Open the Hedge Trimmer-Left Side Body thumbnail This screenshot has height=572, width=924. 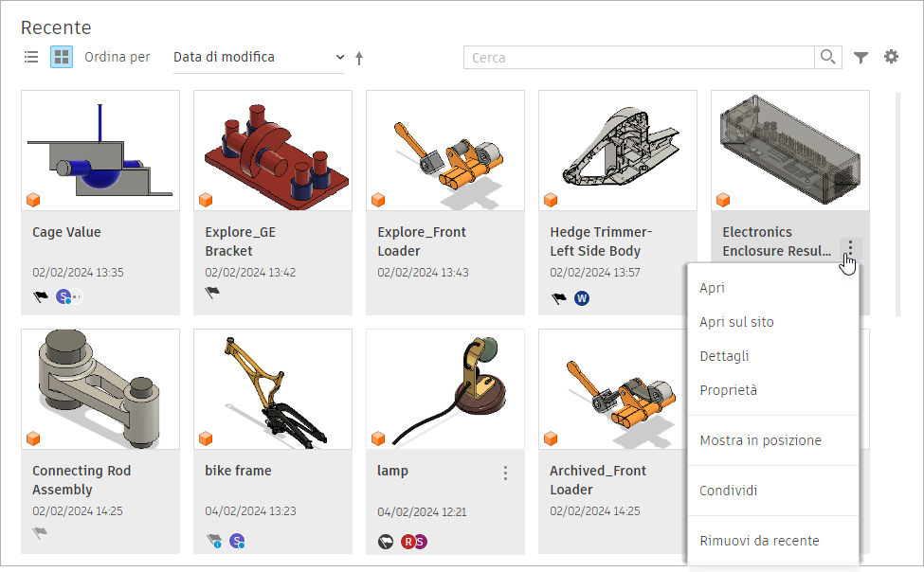coord(618,151)
